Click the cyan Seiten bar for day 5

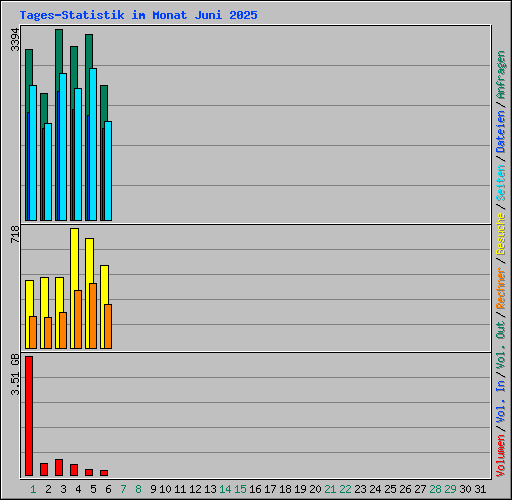[x=93, y=144]
